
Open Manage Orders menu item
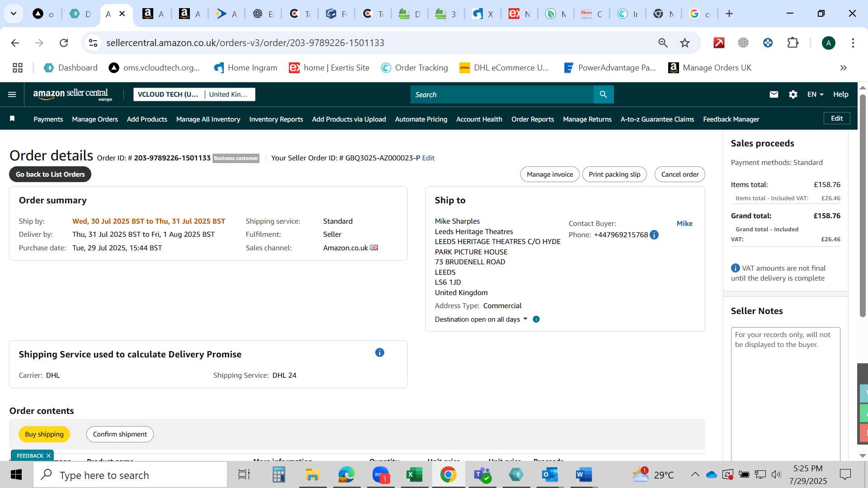coord(95,119)
